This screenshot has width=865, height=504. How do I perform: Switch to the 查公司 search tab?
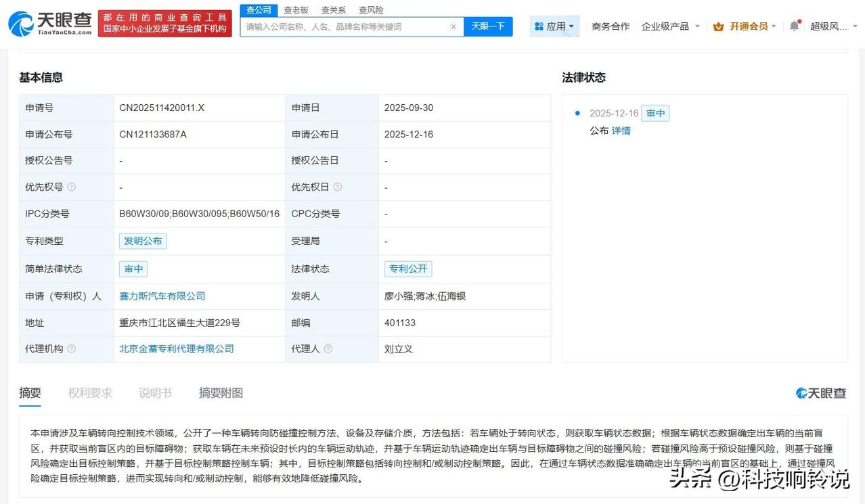(x=259, y=10)
